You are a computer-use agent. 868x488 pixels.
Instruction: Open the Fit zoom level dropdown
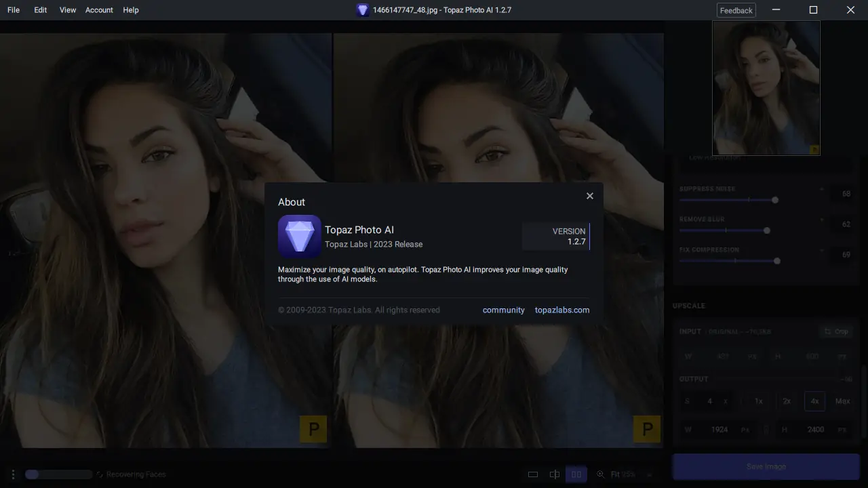point(631,474)
